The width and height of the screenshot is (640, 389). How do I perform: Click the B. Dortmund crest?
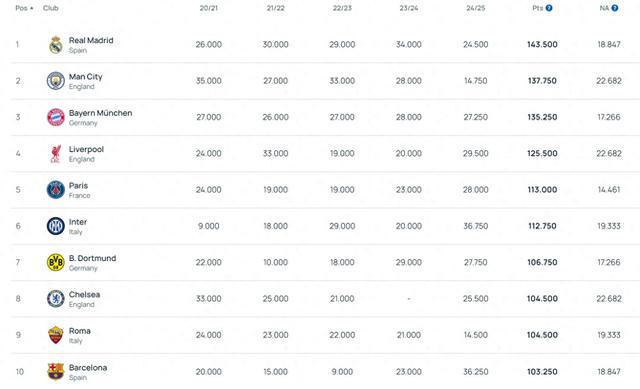click(56, 262)
